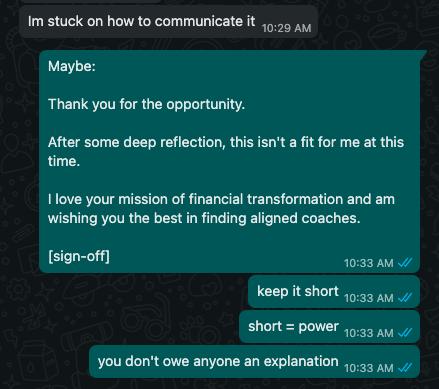Click the "you don't owe anyone an explanation" bubble
The height and width of the screenshot is (389, 439).
point(254,362)
